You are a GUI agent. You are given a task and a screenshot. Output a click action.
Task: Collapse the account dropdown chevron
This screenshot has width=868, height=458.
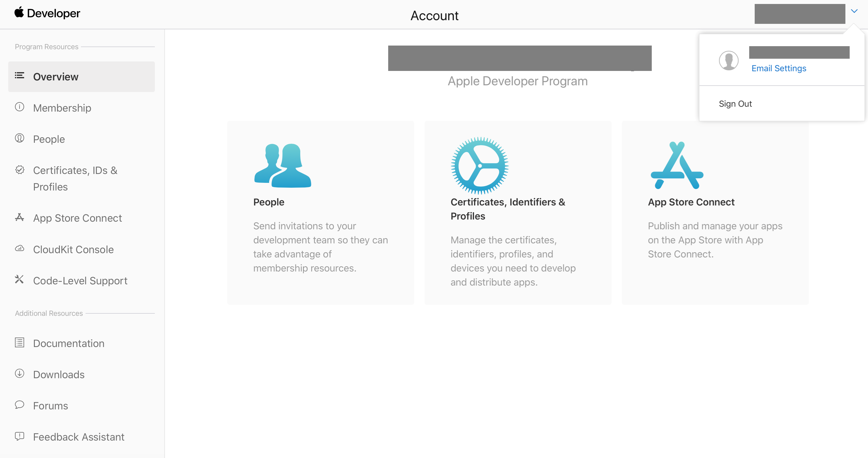coord(854,11)
